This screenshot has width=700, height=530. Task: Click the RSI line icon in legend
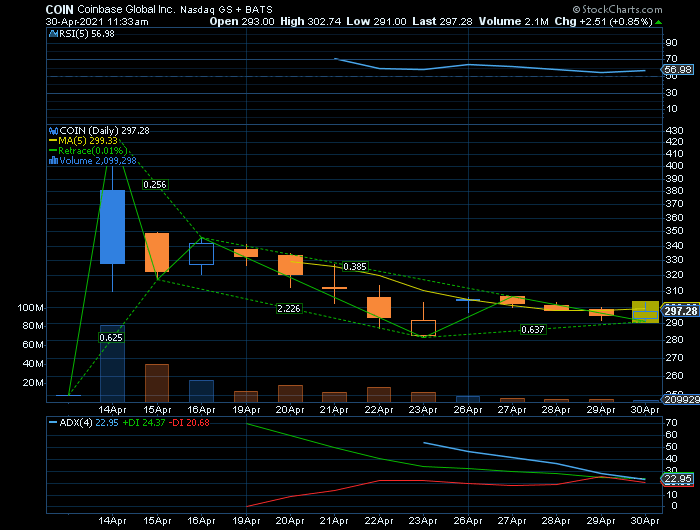tap(54, 34)
